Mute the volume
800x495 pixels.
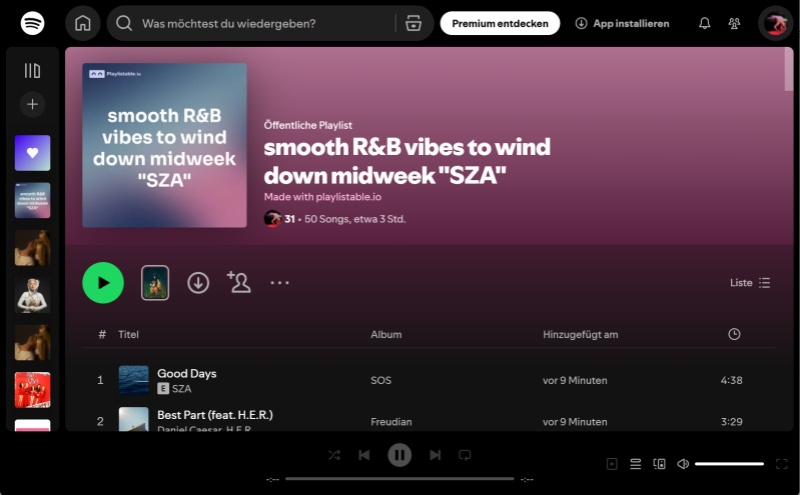(x=683, y=464)
